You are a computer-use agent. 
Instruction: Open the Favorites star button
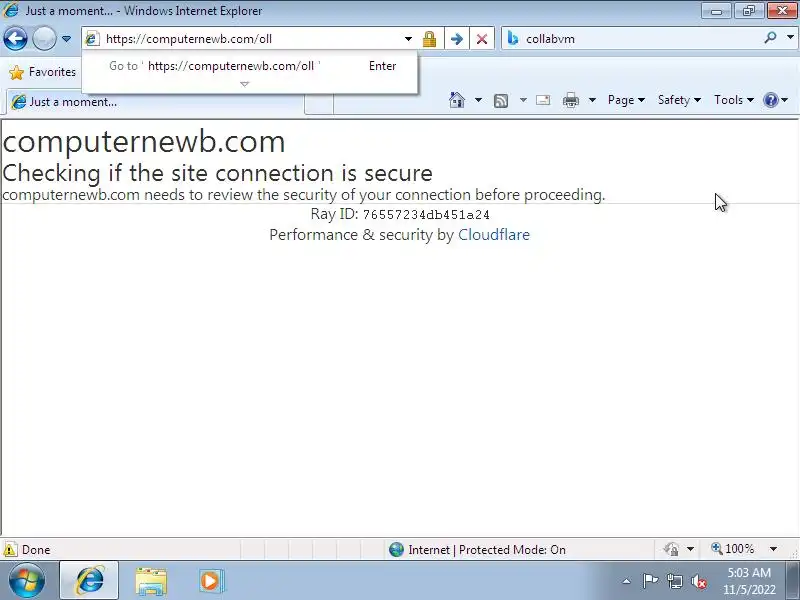point(42,72)
